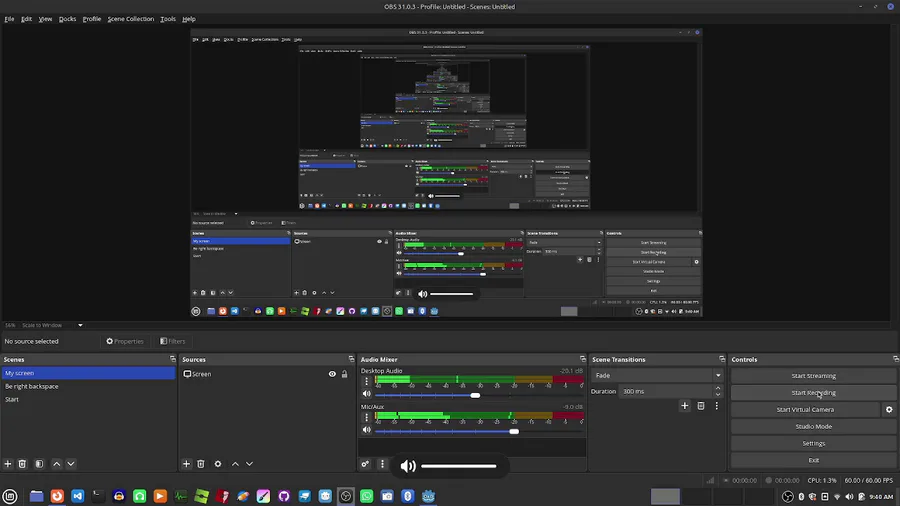Viewport: 900px width, 506px height.
Task: Select the 'Start' scene
Action: (88, 399)
